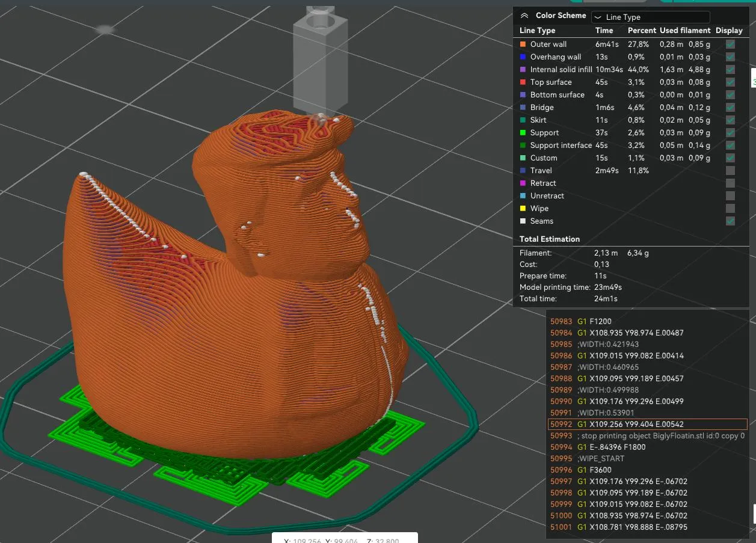Open the Line Type color scheme dropdown
This screenshot has height=543, width=756.
coord(650,17)
